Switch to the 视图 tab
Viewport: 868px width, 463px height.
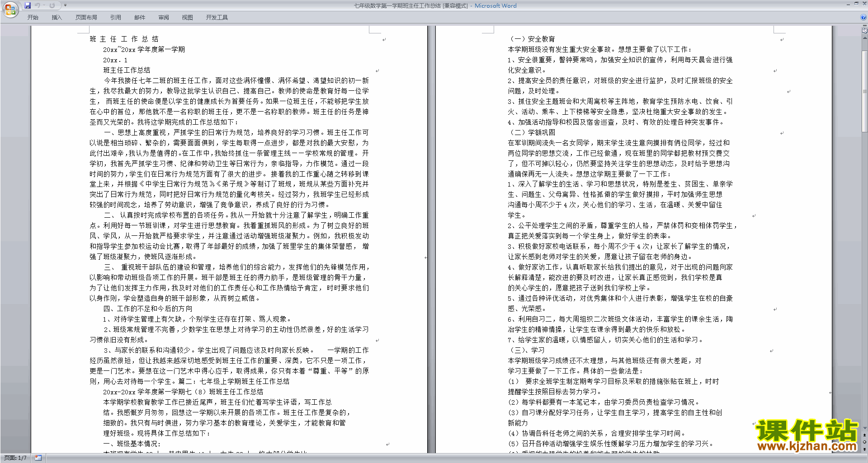tap(187, 18)
